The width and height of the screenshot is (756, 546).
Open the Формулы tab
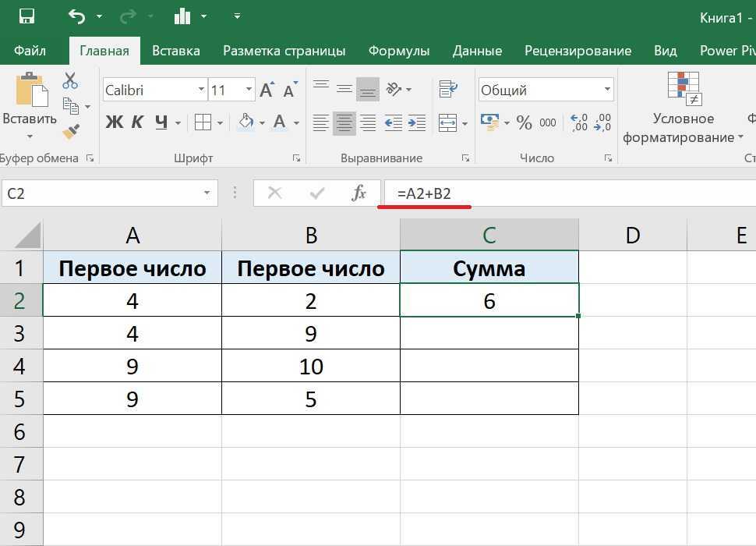click(x=399, y=51)
